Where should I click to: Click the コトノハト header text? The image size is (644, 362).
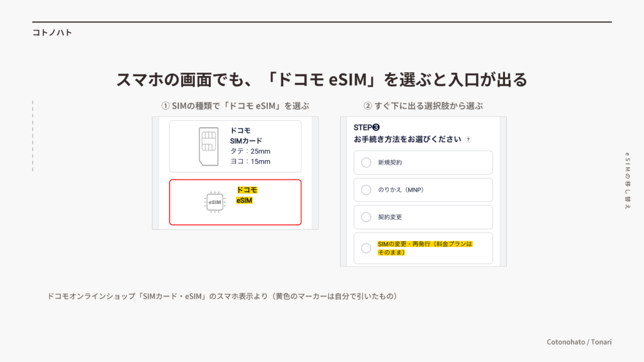tap(52, 33)
